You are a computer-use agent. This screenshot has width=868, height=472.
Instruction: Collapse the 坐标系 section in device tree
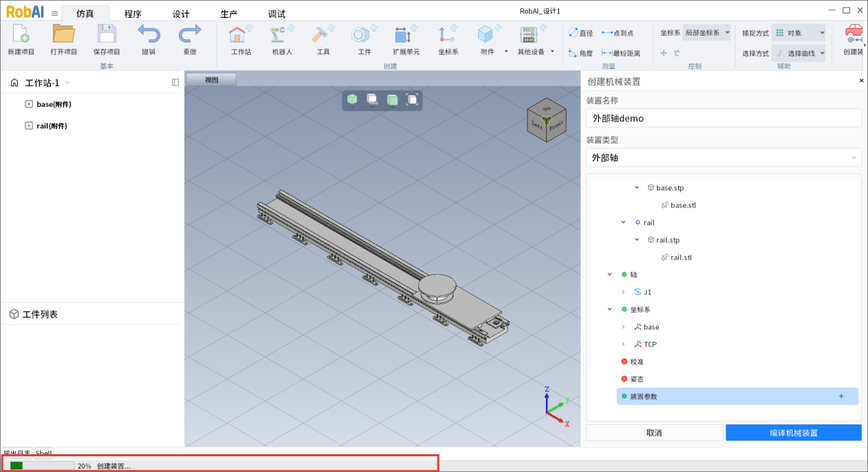click(x=610, y=309)
